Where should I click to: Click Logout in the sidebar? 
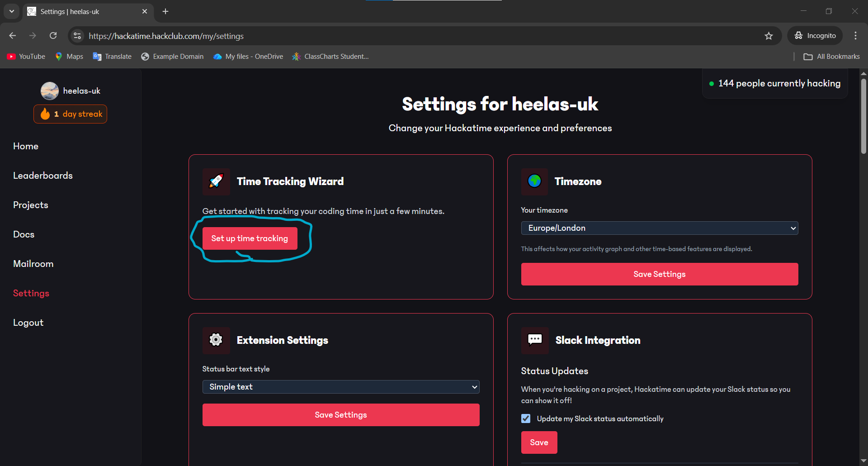pyautogui.click(x=28, y=322)
